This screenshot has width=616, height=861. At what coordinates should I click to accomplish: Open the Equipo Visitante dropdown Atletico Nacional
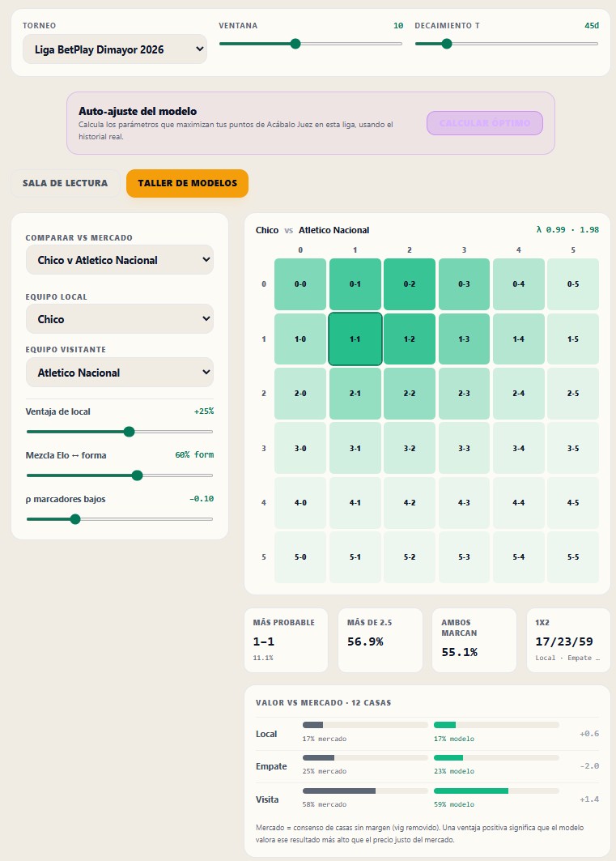tap(120, 373)
